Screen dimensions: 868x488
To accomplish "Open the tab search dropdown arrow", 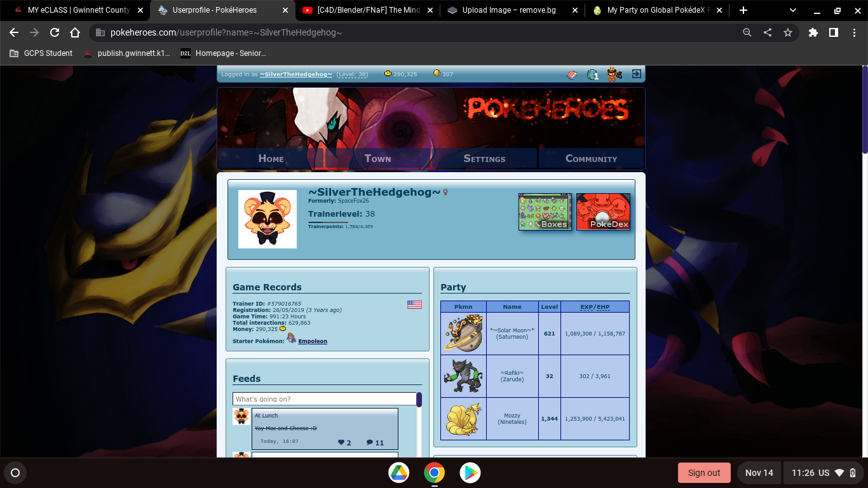I will click(x=793, y=10).
